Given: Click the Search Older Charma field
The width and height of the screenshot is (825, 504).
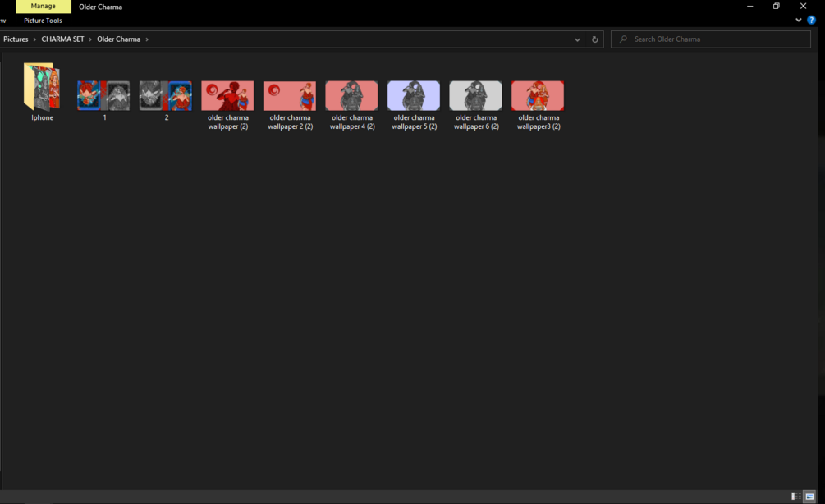Looking at the screenshot, I should (x=710, y=39).
